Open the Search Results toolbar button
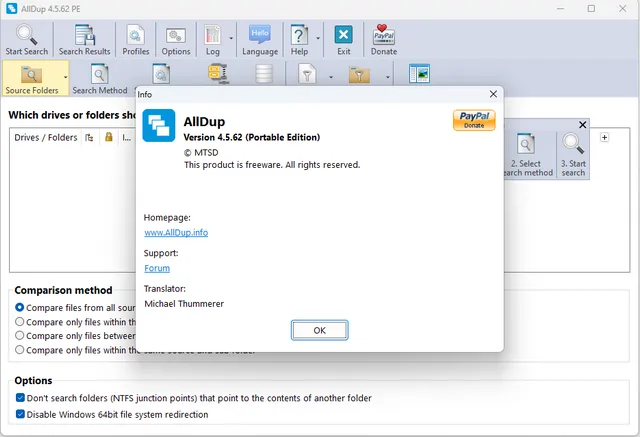The image size is (640, 437). (84, 40)
